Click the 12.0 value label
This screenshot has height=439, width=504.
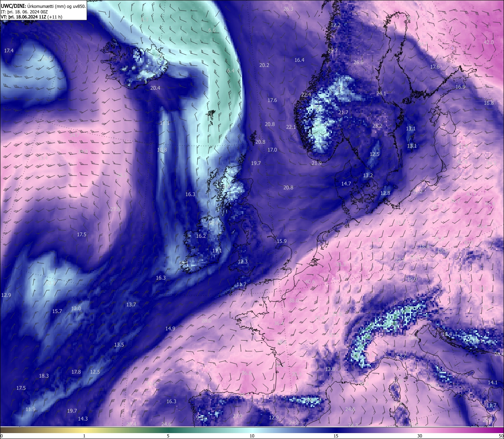(x=76, y=309)
